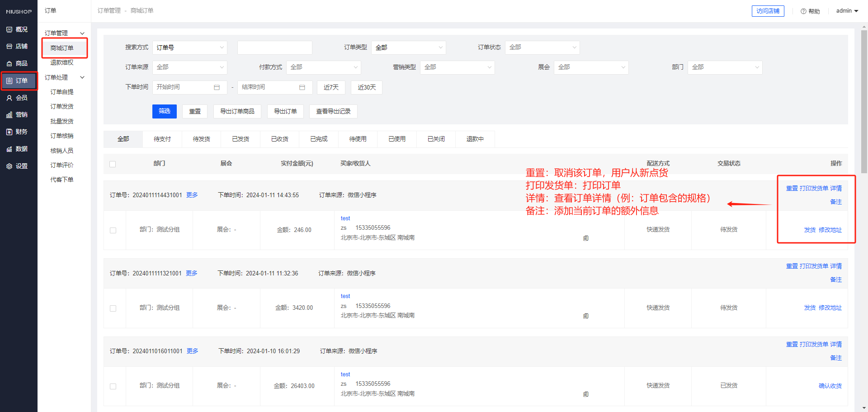Toggle the select-all checkbox in table header
Image resolution: width=868 pixels, height=412 pixels.
point(113,164)
